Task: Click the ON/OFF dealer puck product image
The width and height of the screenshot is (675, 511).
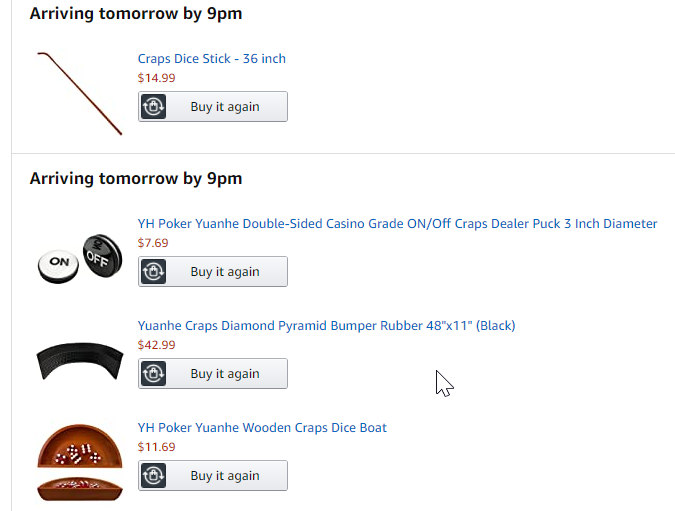Action: click(78, 258)
